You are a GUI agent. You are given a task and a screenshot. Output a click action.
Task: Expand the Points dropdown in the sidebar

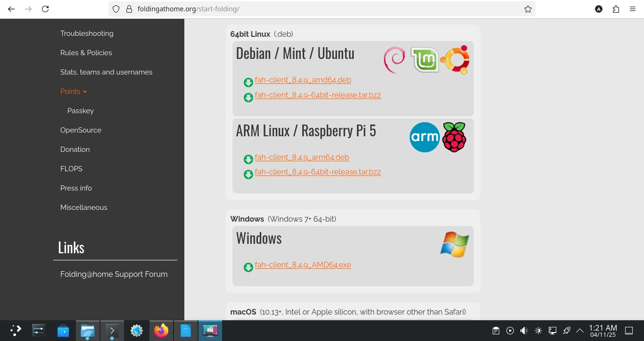[73, 91]
